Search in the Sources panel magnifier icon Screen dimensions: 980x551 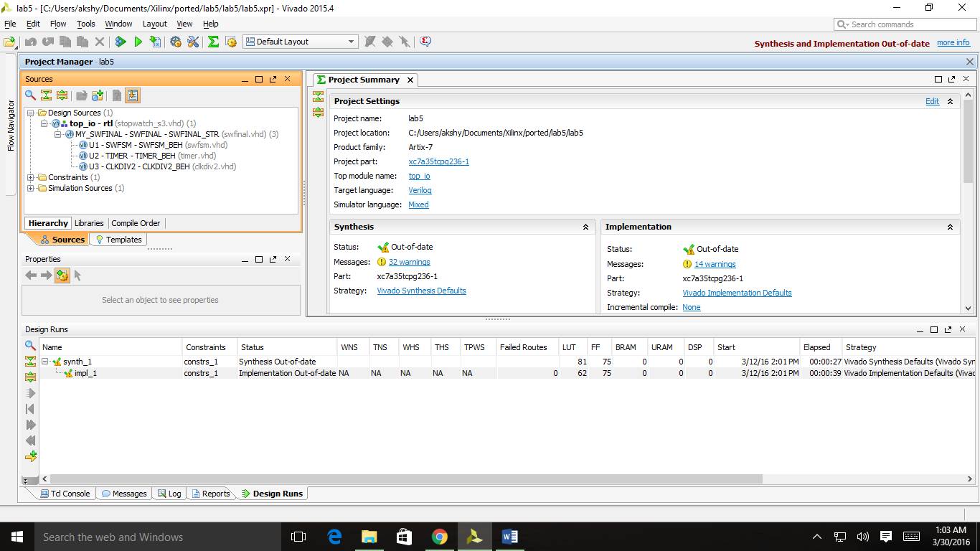pos(30,95)
